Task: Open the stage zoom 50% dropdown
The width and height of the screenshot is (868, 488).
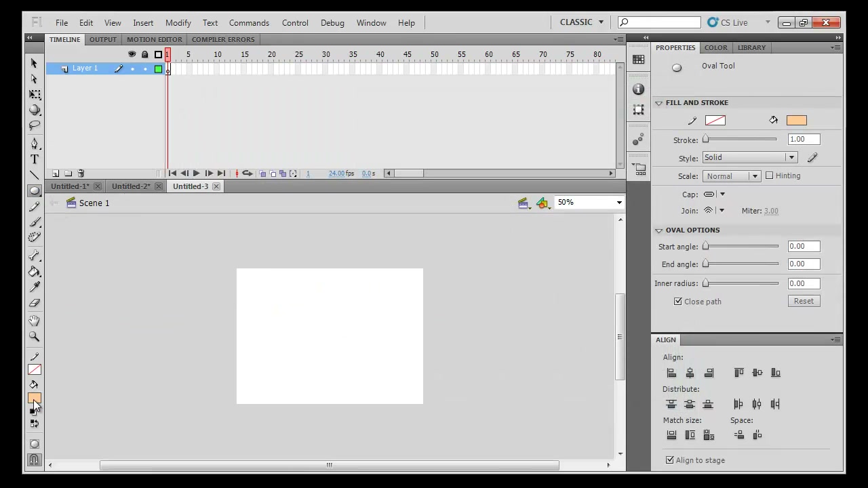Action: 589,202
